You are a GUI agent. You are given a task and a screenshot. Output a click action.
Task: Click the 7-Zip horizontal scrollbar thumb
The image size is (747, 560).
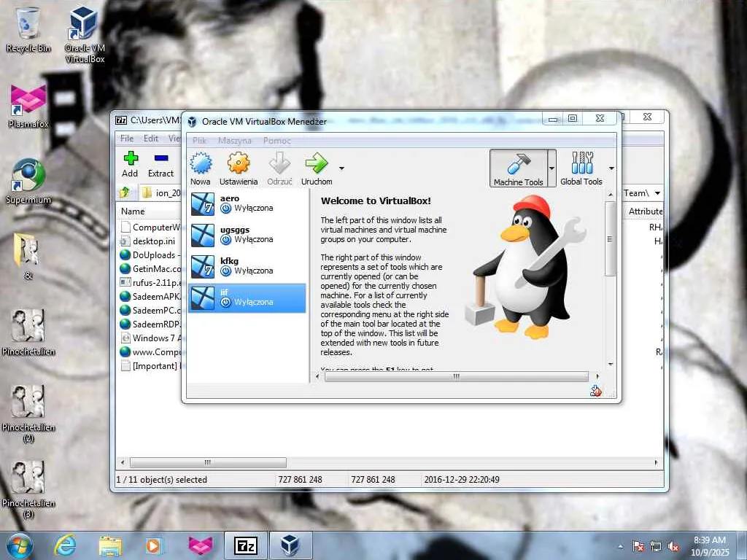coord(208,462)
